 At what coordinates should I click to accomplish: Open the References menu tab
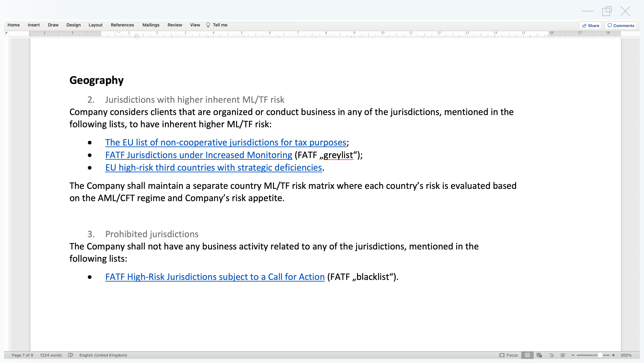tap(123, 25)
